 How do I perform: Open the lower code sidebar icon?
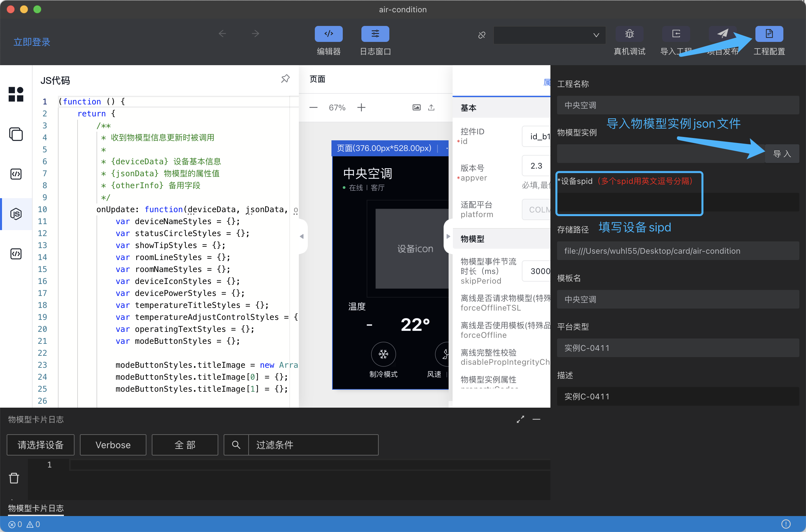click(x=16, y=254)
